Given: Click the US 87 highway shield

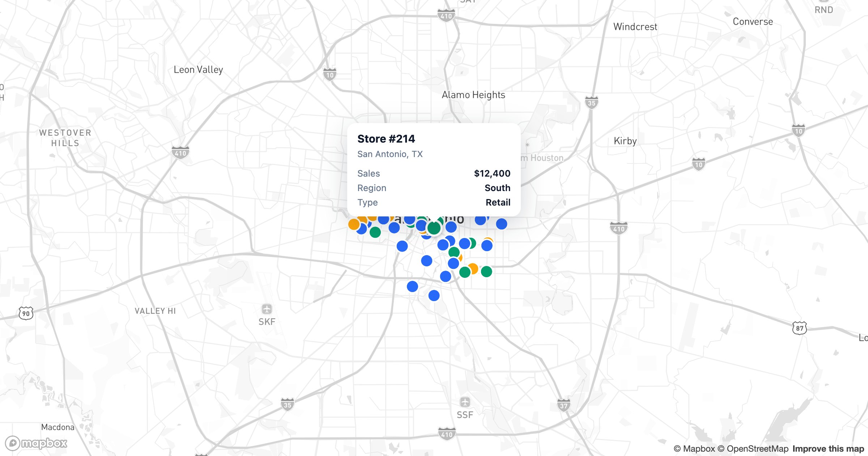Looking at the screenshot, I should click(800, 328).
